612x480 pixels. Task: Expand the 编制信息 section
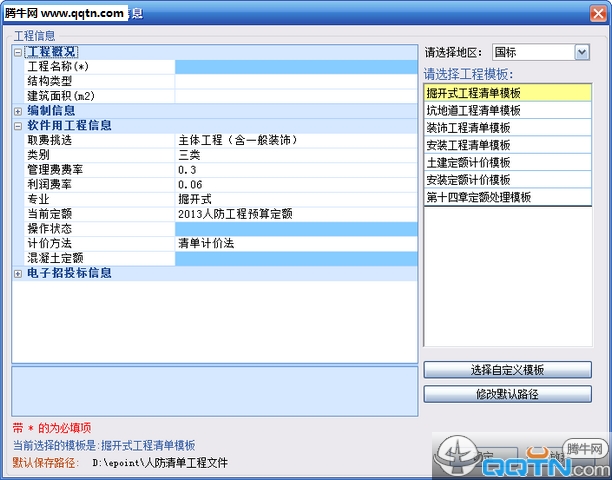[x=18, y=111]
